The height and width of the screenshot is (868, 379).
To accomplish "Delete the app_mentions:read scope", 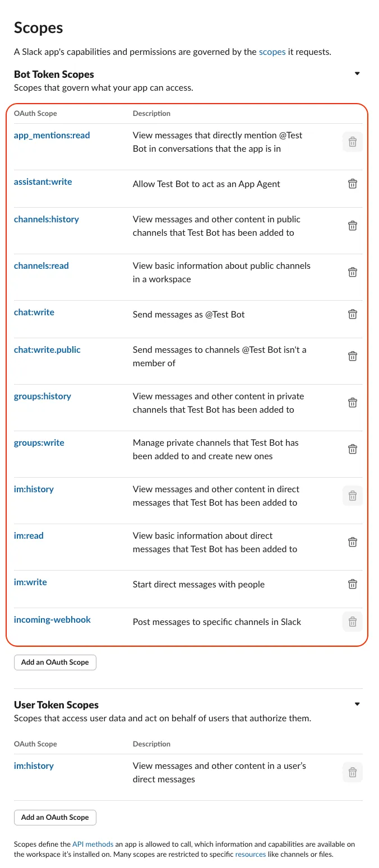I will (353, 142).
